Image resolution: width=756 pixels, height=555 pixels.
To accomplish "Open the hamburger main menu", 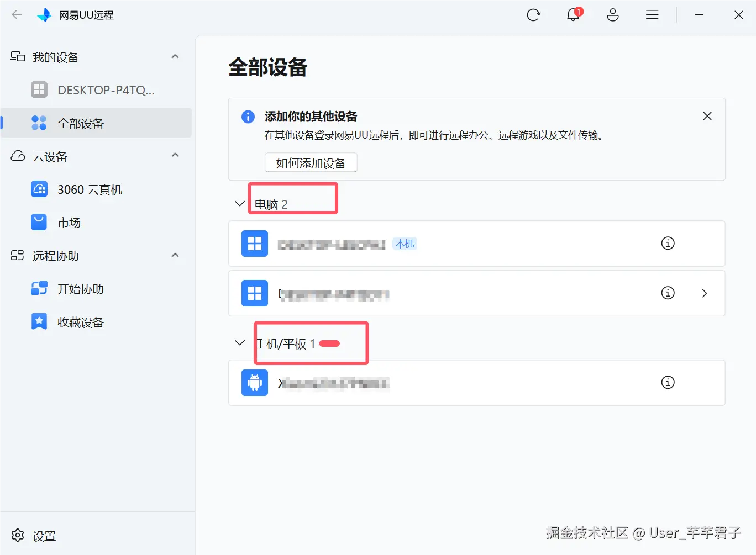I will tap(652, 15).
